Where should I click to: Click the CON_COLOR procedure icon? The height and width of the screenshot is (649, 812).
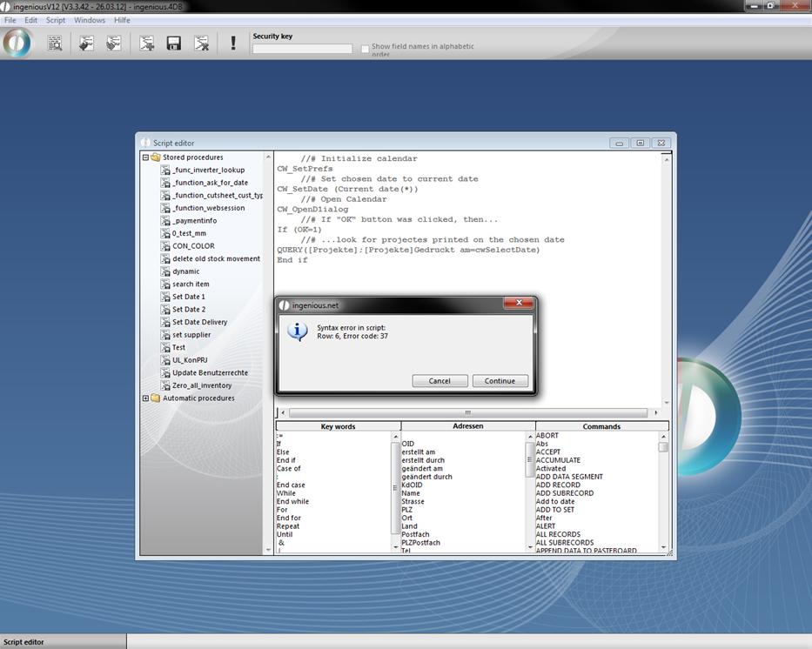165,246
